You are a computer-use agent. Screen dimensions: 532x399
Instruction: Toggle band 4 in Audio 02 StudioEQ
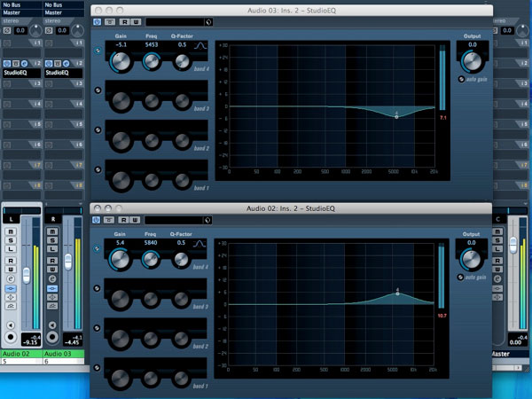pos(97,248)
